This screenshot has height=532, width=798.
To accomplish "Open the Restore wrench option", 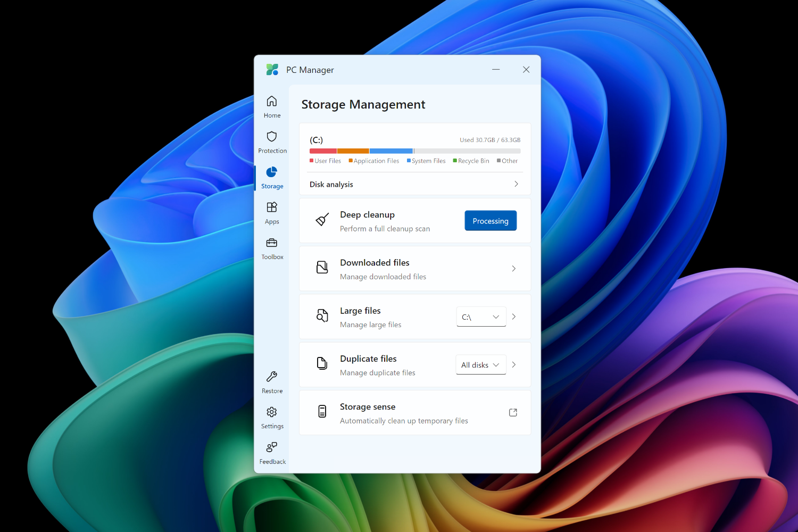I will coord(272,383).
